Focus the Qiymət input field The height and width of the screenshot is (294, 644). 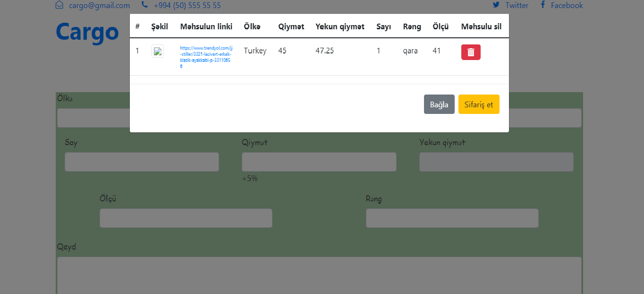coord(319,162)
